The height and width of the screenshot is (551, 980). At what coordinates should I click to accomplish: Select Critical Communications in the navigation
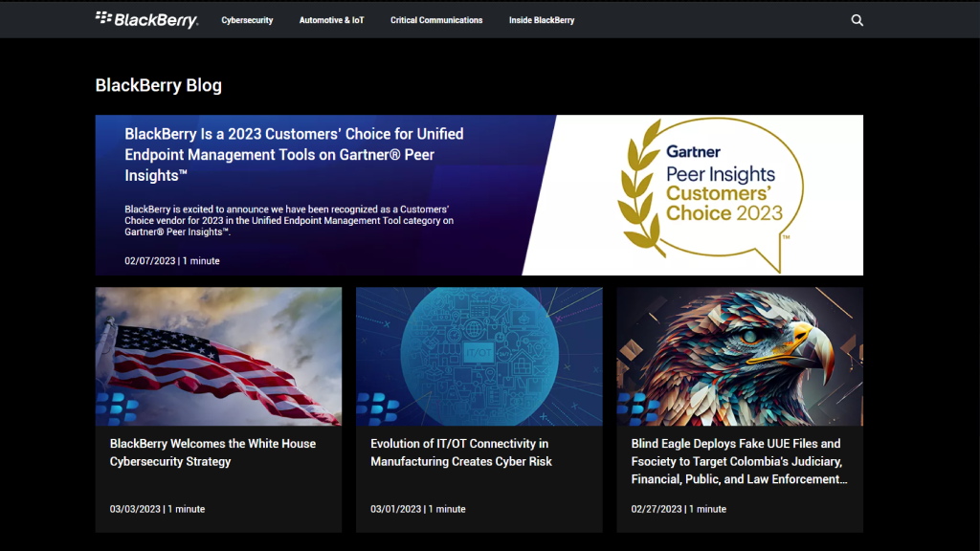436,20
